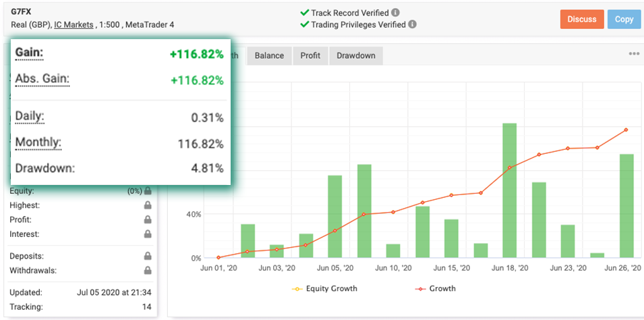The width and height of the screenshot is (644, 320).
Task: Click the lock icon next to Interest
Action: pos(147,234)
